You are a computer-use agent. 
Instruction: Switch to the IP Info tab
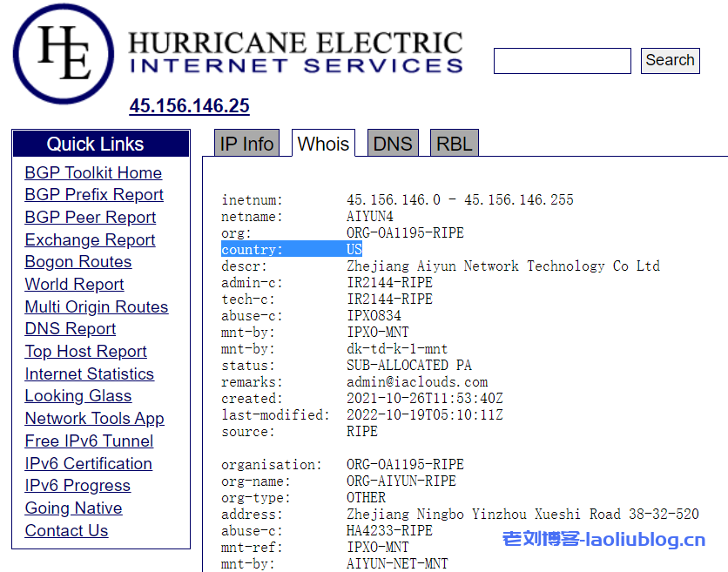[x=246, y=144]
